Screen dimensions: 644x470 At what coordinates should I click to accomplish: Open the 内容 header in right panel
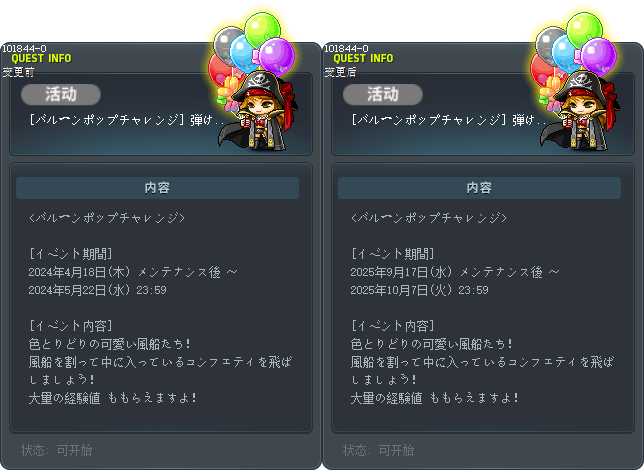[x=479, y=188]
